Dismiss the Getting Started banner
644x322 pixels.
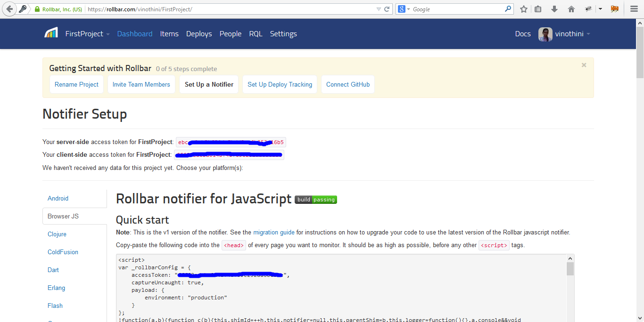(584, 65)
